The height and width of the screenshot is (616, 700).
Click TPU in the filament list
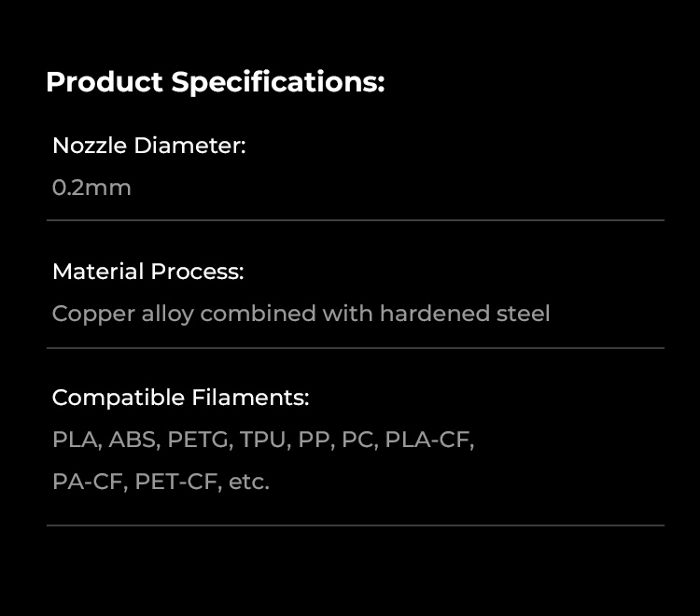[263, 440]
